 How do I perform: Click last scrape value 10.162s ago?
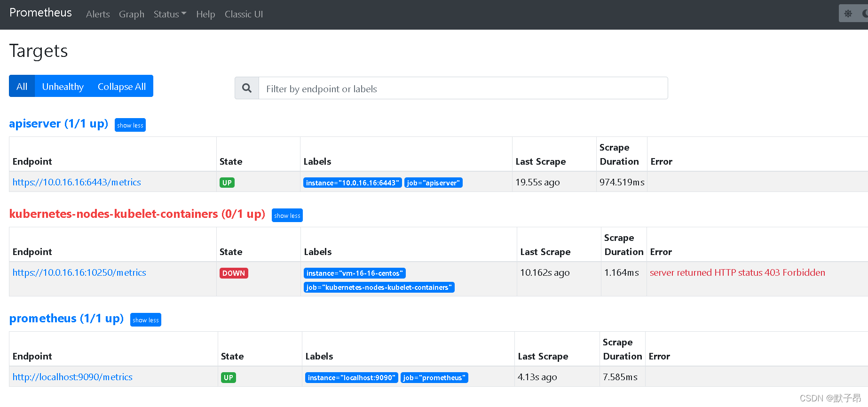(x=544, y=272)
